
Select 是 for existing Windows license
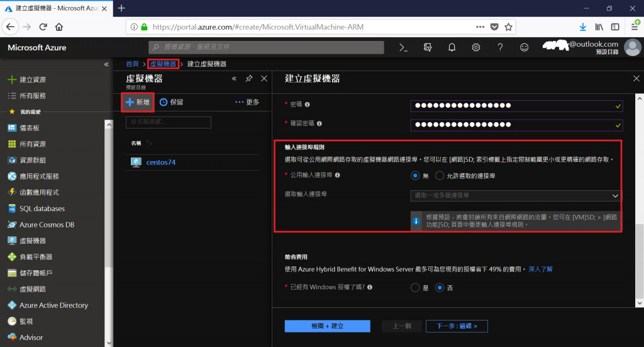[x=415, y=288]
